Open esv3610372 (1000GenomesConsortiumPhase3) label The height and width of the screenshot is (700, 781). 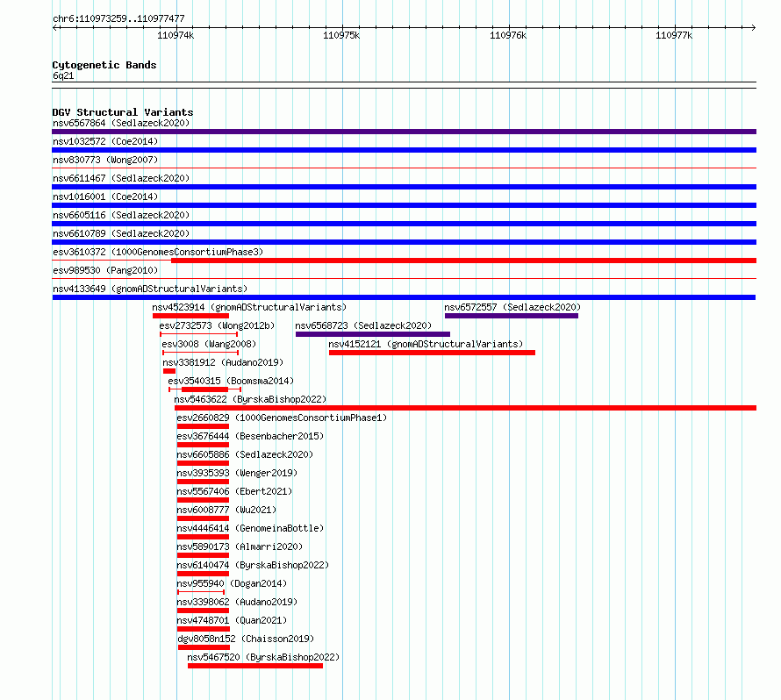click(x=158, y=252)
